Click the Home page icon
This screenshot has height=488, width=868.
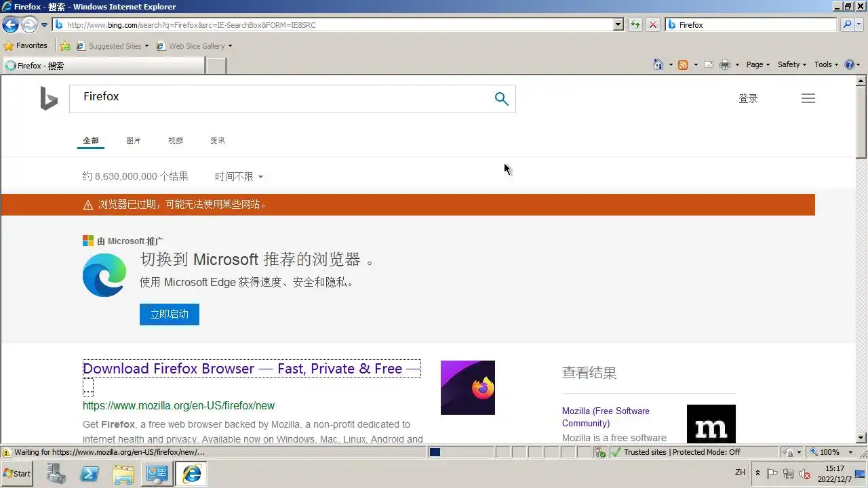coord(658,64)
